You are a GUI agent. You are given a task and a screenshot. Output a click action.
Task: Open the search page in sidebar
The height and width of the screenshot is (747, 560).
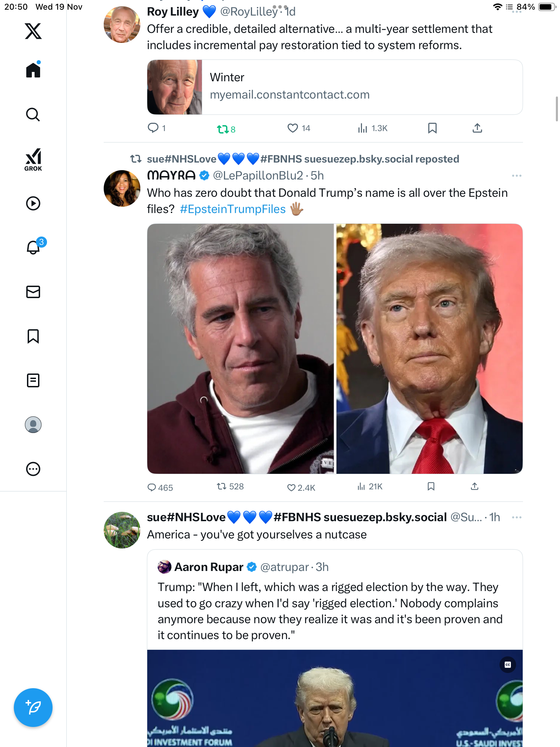click(x=33, y=115)
